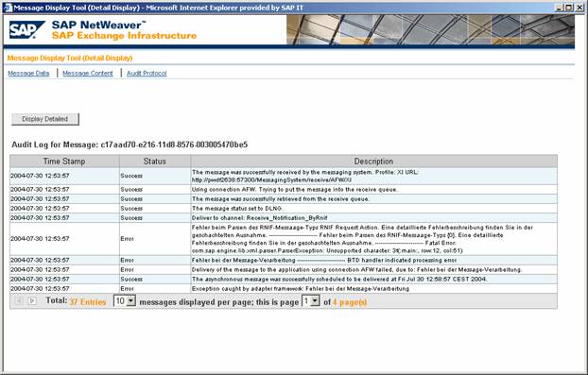Viewport: 588px width, 375px height.
Task: Click Success status in asynchronous message row
Action: coord(131,279)
